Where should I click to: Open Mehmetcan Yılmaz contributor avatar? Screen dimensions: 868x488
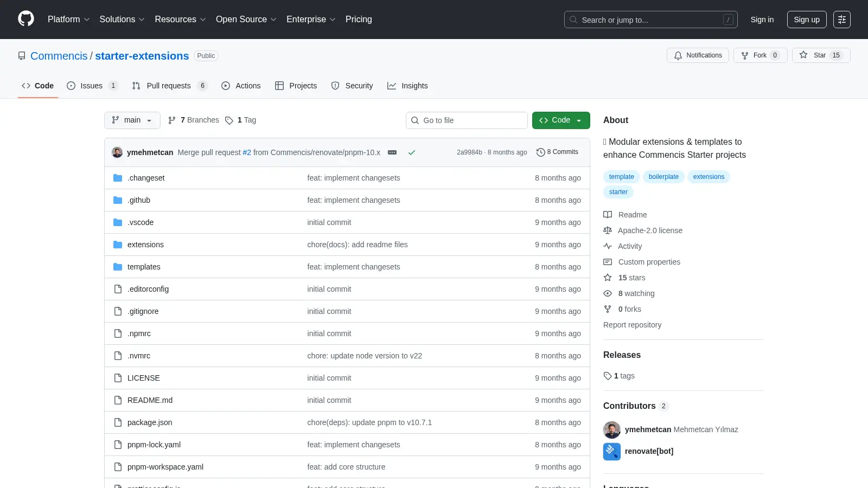point(612,430)
